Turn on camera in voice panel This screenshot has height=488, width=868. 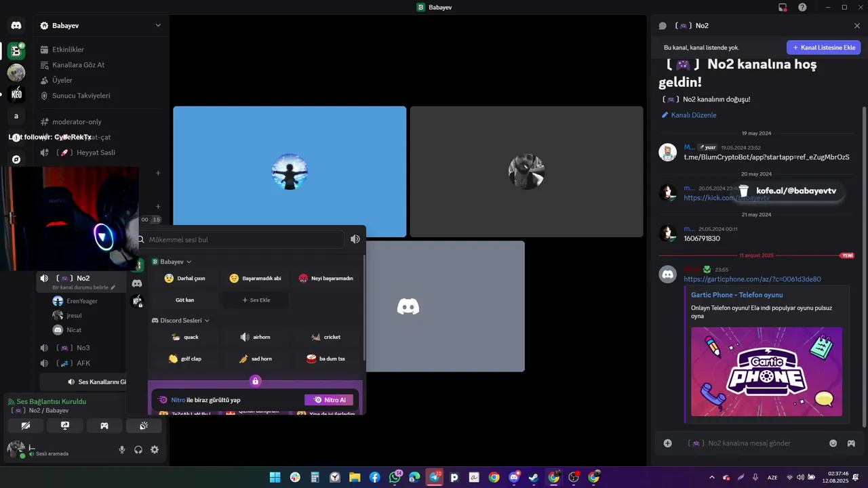coord(26,426)
